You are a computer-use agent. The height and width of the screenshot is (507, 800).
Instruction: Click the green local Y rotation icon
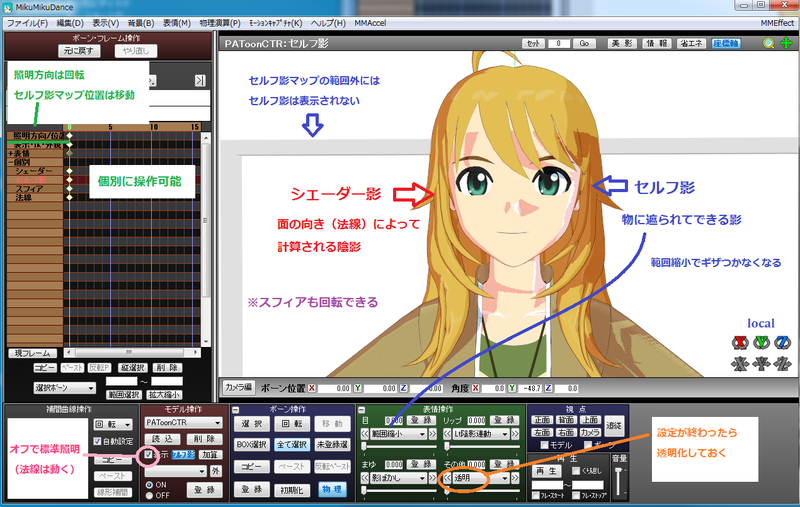click(761, 342)
